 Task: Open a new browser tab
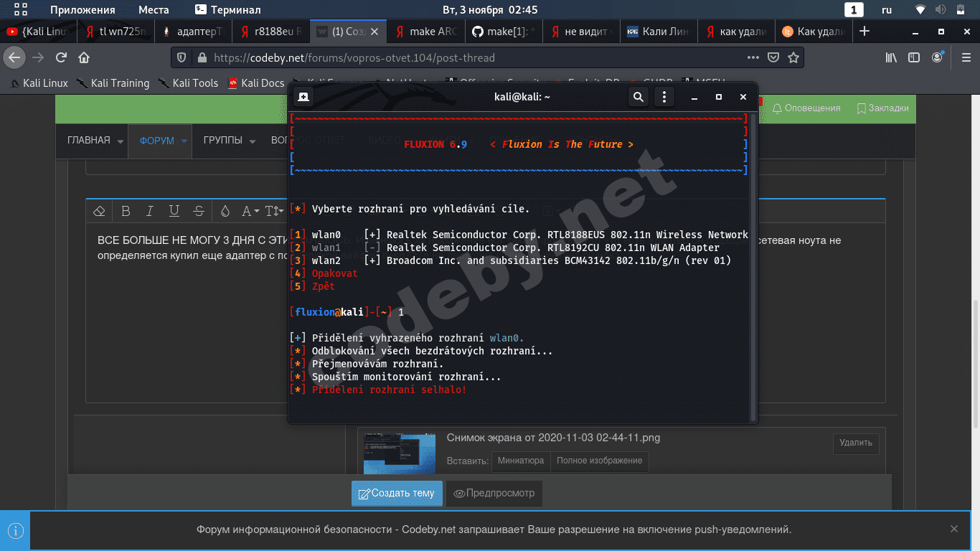point(864,32)
